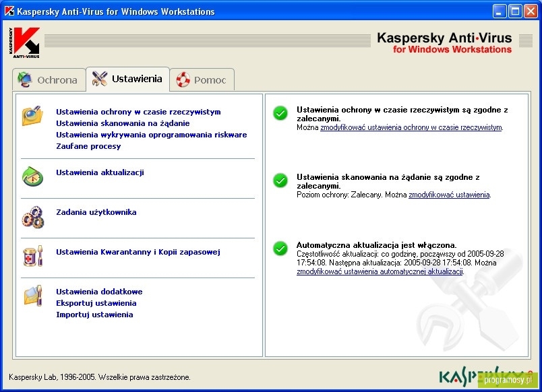Click the Pomoc tab lifebuoy icon
This screenshot has height=392, width=542.
pyautogui.click(x=183, y=79)
